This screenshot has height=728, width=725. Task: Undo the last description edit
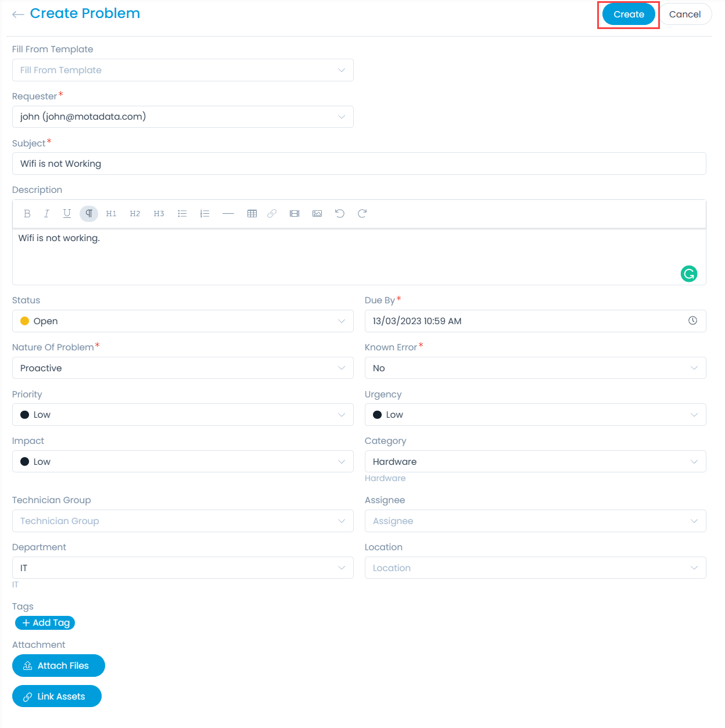[x=340, y=214]
